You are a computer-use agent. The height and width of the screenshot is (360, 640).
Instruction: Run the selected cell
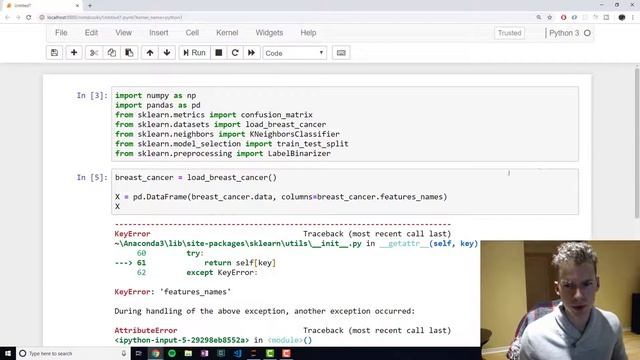[x=195, y=53]
